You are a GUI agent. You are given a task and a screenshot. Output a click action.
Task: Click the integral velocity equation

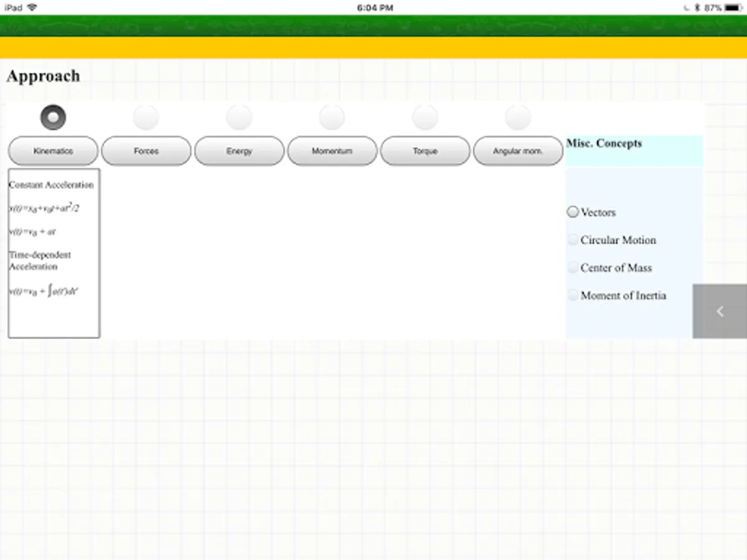coord(43,291)
